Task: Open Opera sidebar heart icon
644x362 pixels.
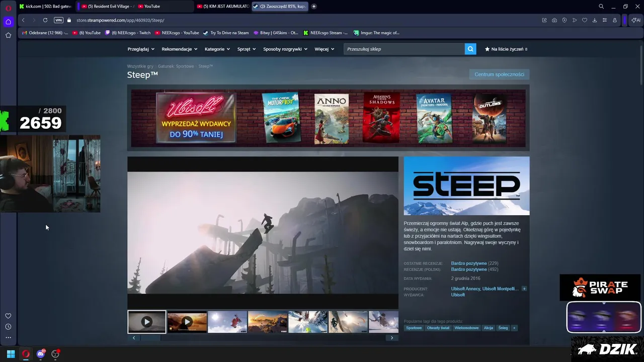Action: pos(8,316)
